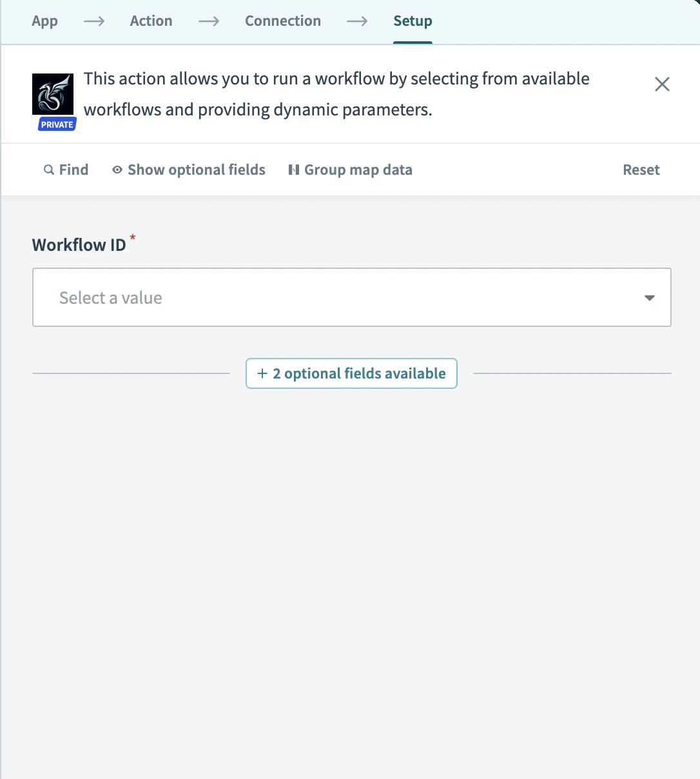
Task: Navigate to the App step
Action: pos(44,21)
